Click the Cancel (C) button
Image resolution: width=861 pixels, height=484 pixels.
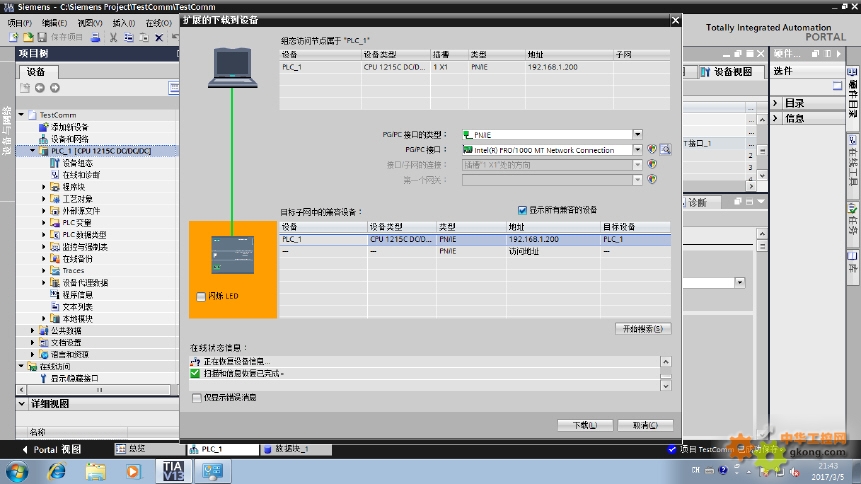[645, 425]
